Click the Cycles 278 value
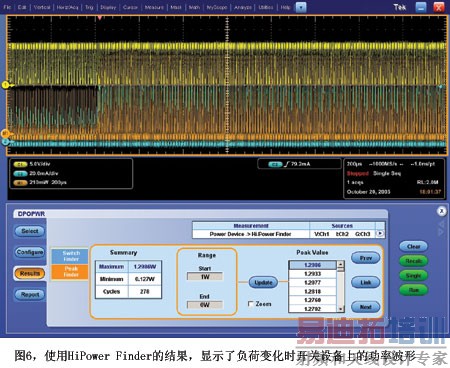 point(145,291)
